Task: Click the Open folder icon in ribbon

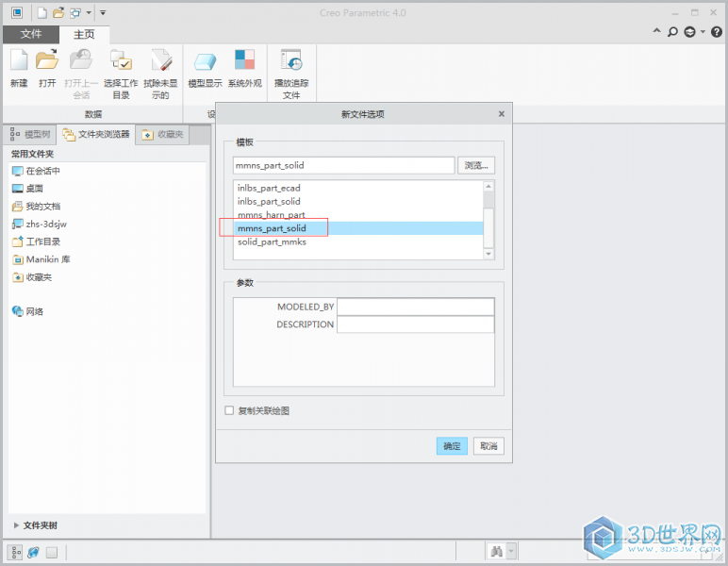Action: tap(47, 60)
